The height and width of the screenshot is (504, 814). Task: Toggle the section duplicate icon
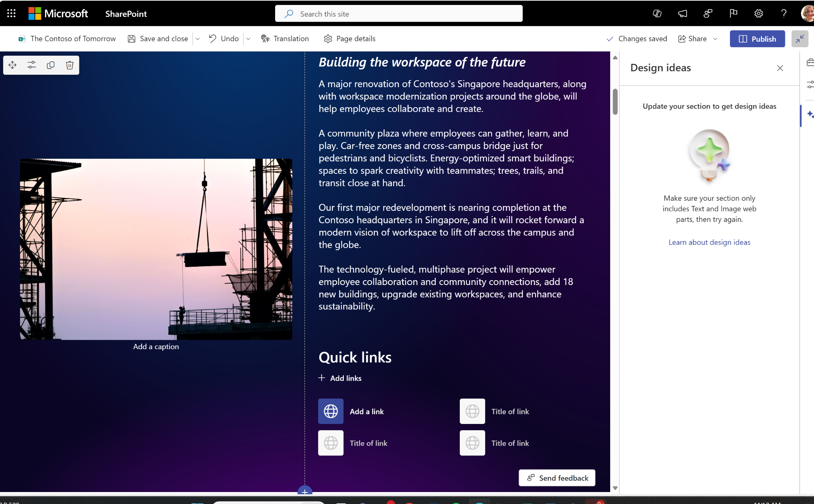[x=50, y=64]
